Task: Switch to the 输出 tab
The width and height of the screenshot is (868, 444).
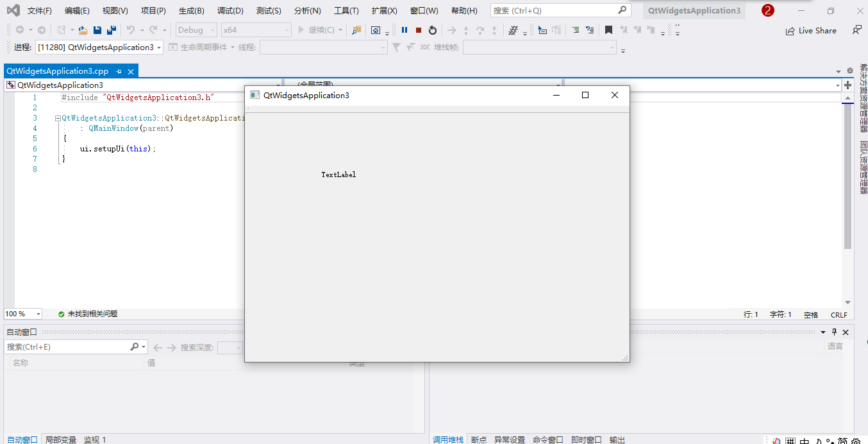Action: pos(617,440)
